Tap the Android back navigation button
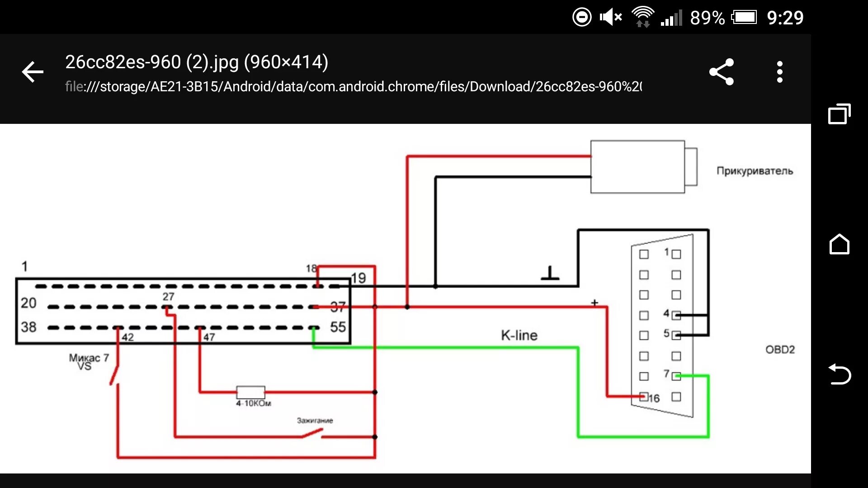Screen dimensions: 868x488 click(839, 374)
